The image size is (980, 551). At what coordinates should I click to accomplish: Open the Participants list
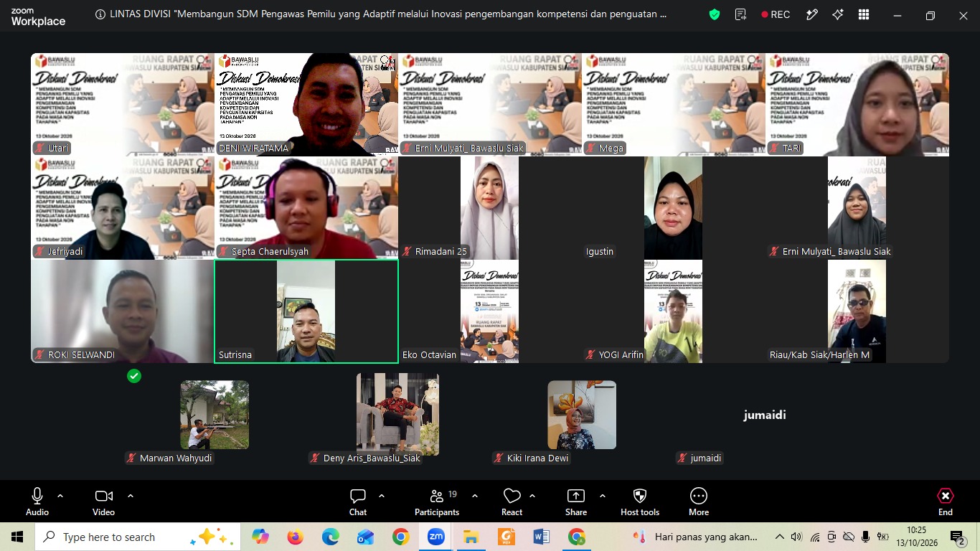436,501
